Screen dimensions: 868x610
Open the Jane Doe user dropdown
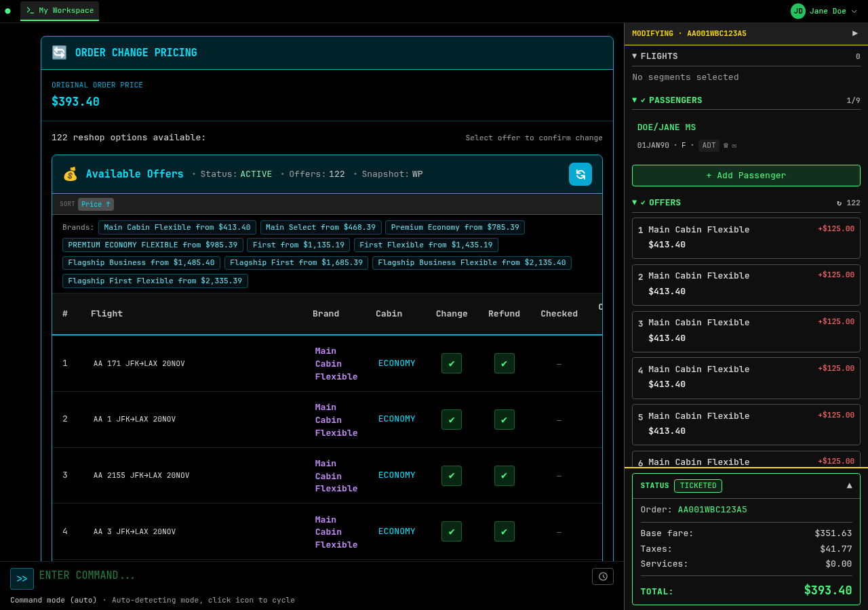tap(824, 11)
